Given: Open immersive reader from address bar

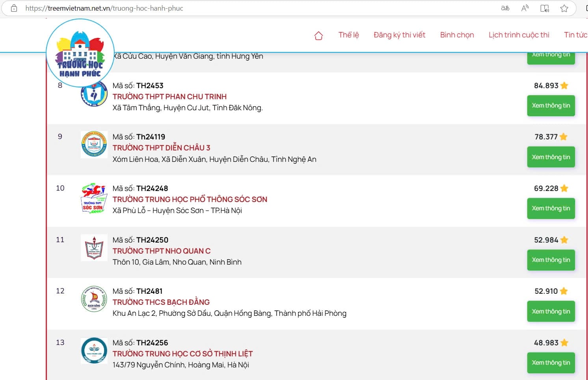Looking at the screenshot, I should tap(544, 8).
